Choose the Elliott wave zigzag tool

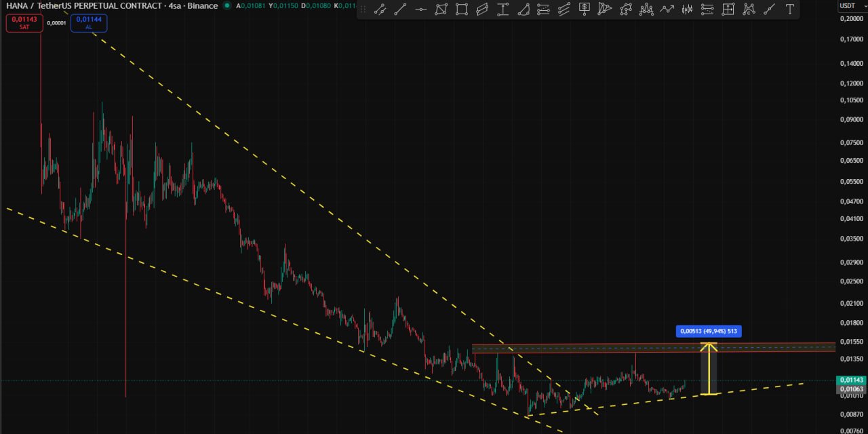pos(667,9)
